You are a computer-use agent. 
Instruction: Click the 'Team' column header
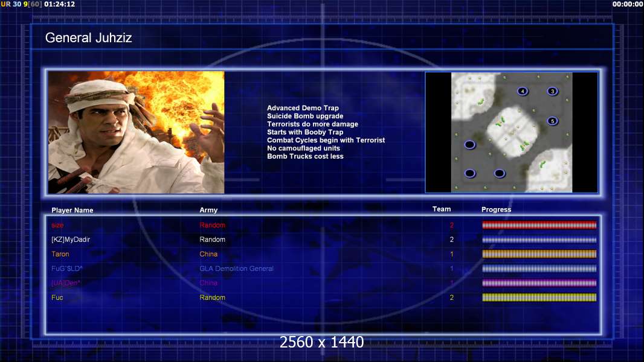tap(442, 209)
